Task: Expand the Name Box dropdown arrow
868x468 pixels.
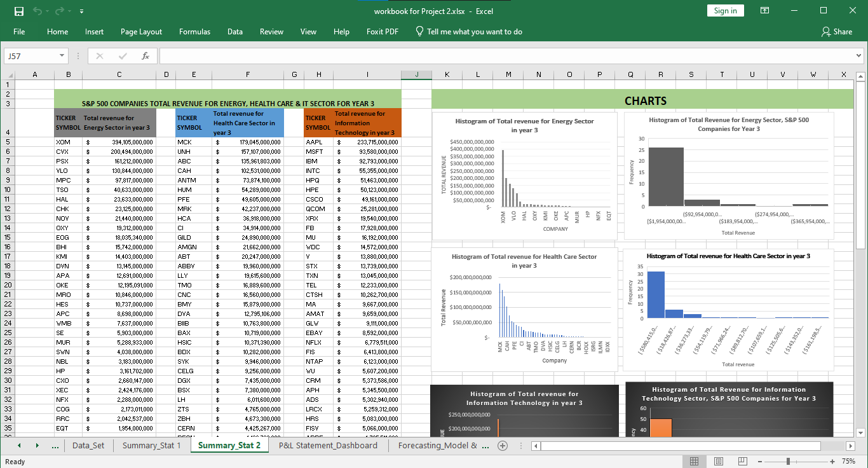Action: [62, 56]
